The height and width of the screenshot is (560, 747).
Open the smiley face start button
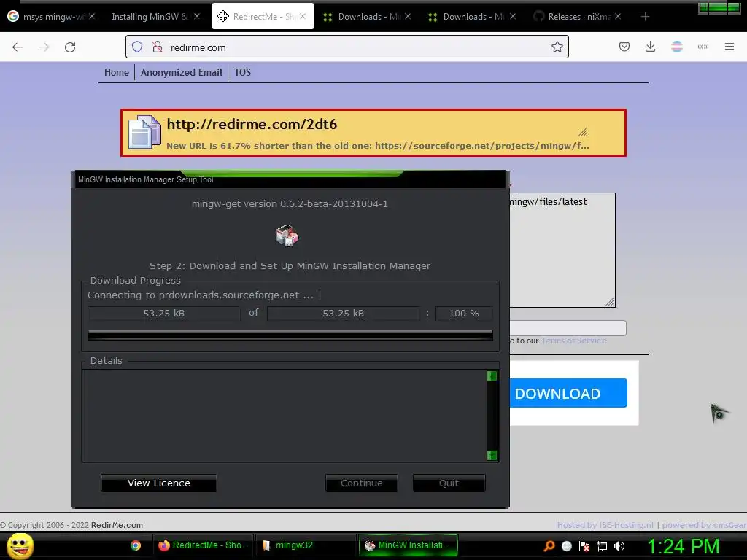click(20, 545)
